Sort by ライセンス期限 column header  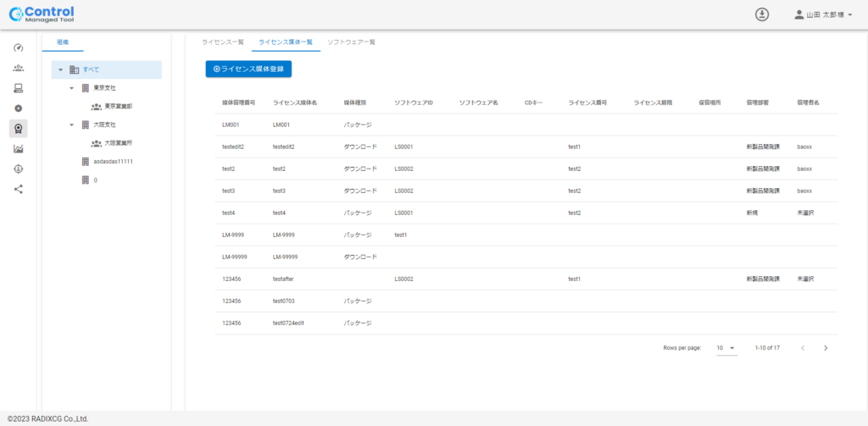click(654, 103)
